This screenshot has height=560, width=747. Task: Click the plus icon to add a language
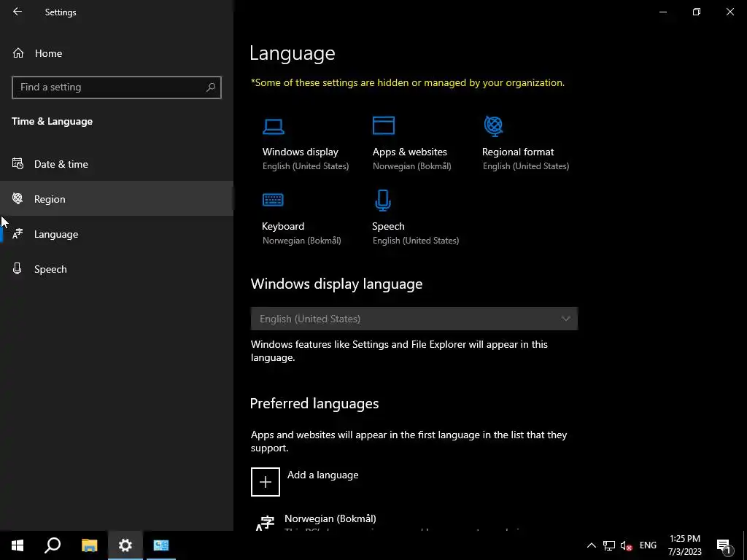coord(266,481)
